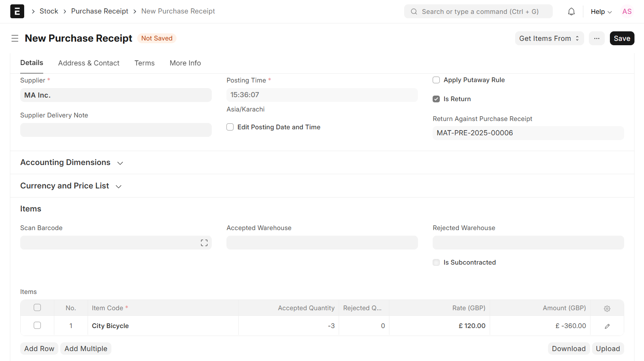644x361 pixels.
Task: Save the purchase receipt
Action: tap(621, 38)
